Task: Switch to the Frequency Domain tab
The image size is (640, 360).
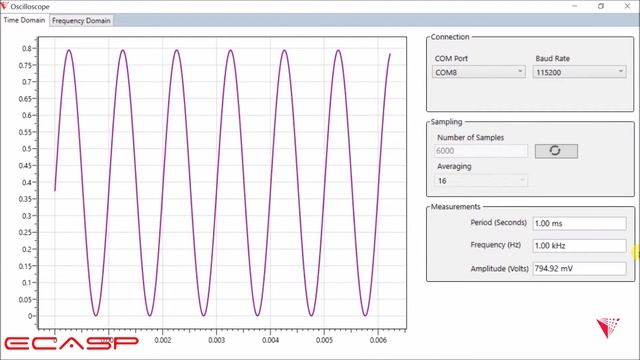Action: coord(81,20)
